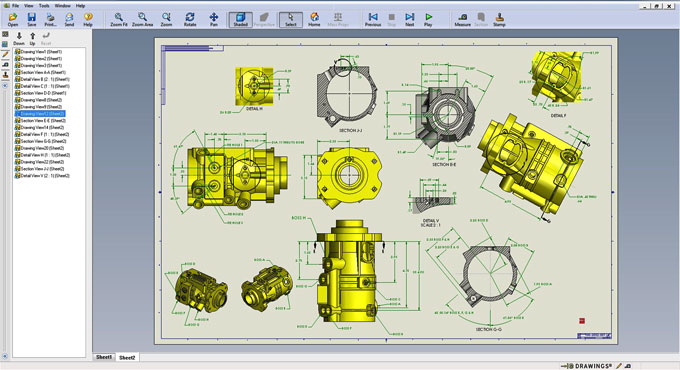Move selection Down in view list
680x370 pixels.
pos(19,38)
